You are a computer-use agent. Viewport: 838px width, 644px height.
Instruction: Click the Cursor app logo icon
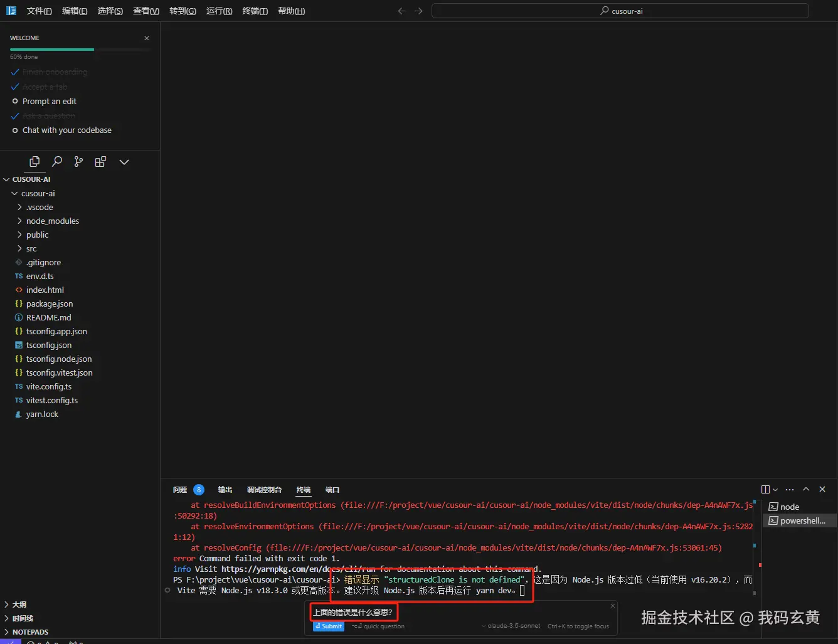(11, 11)
